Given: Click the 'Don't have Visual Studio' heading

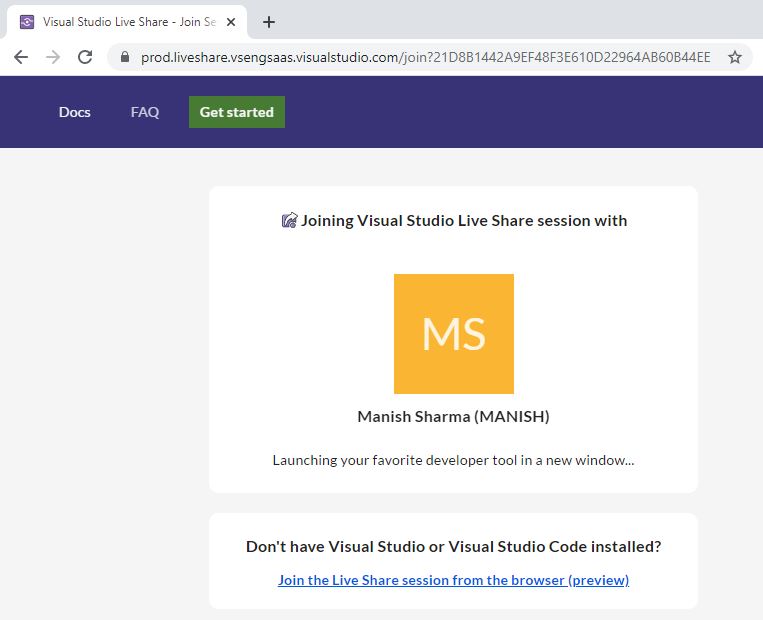Looking at the screenshot, I should [453, 546].
